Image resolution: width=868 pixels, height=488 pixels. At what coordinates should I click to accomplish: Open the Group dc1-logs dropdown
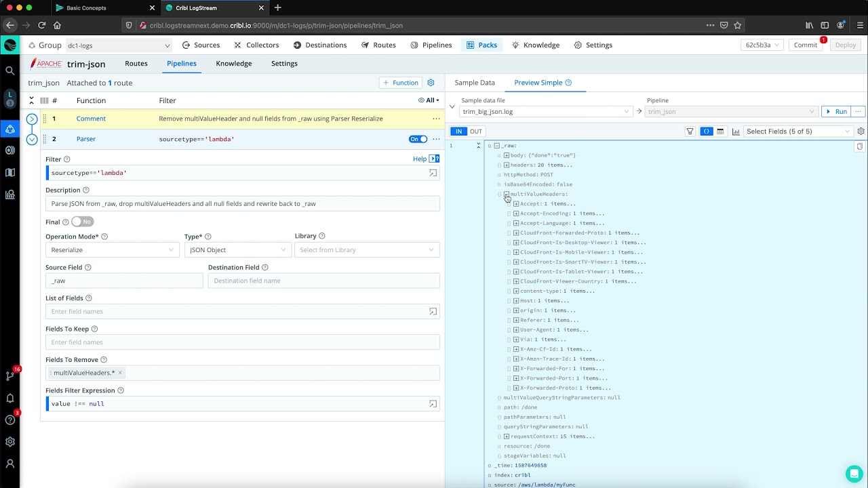(x=119, y=45)
